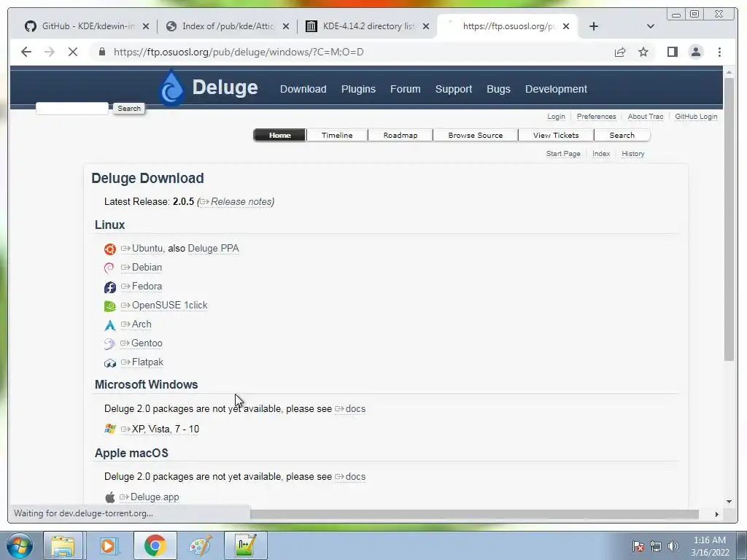Image resolution: width=747 pixels, height=560 pixels.
Task: Open the Notepad++ taskbar icon
Action: pyautogui.click(x=246, y=545)
